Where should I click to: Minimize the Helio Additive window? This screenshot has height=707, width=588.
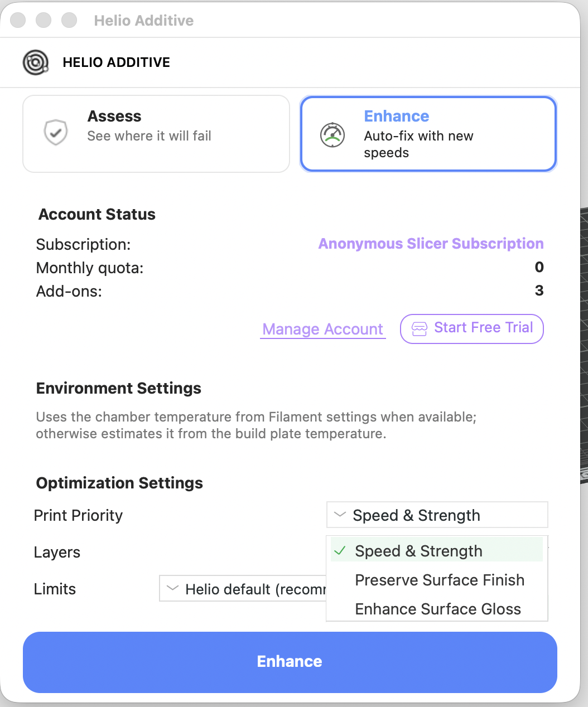tap(44, 20)
